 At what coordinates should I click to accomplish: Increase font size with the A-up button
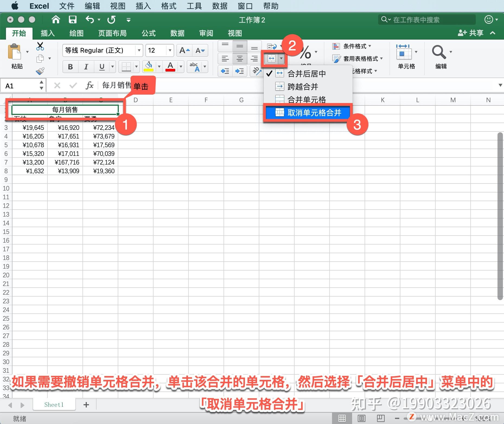pyautogui.click(x=184, y=51)
